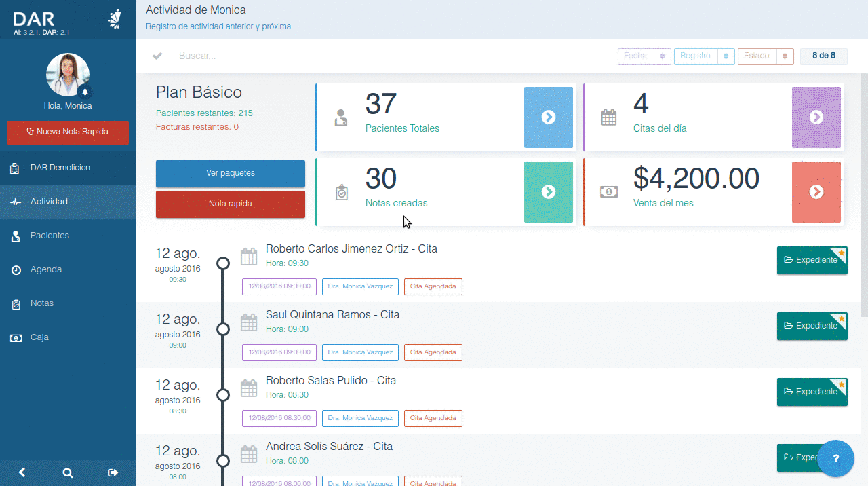Image resolution: width=868 pixels, height=486 pixels.
Task: Open Caja in the sidebar menu
Action: (x=68, y=337)
